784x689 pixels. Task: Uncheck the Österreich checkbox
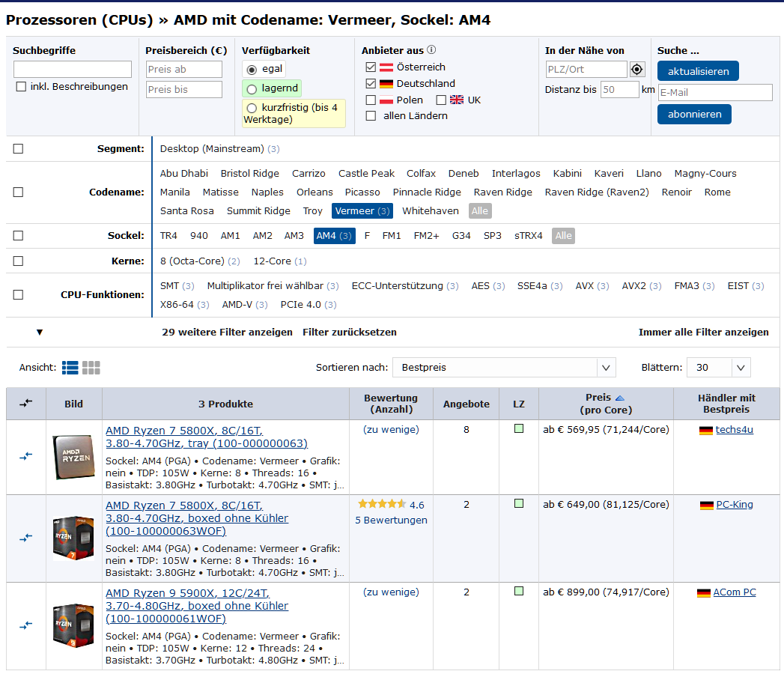tap(371, 67)
